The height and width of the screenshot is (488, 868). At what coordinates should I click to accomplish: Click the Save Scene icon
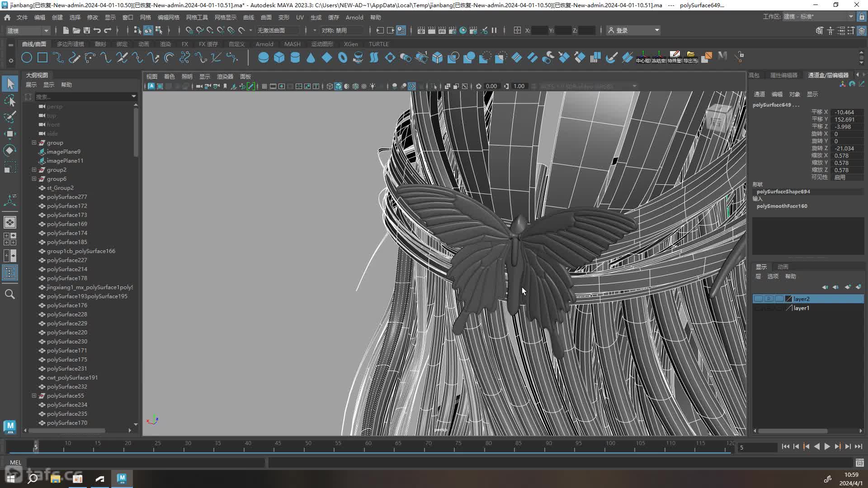(86, 30)
